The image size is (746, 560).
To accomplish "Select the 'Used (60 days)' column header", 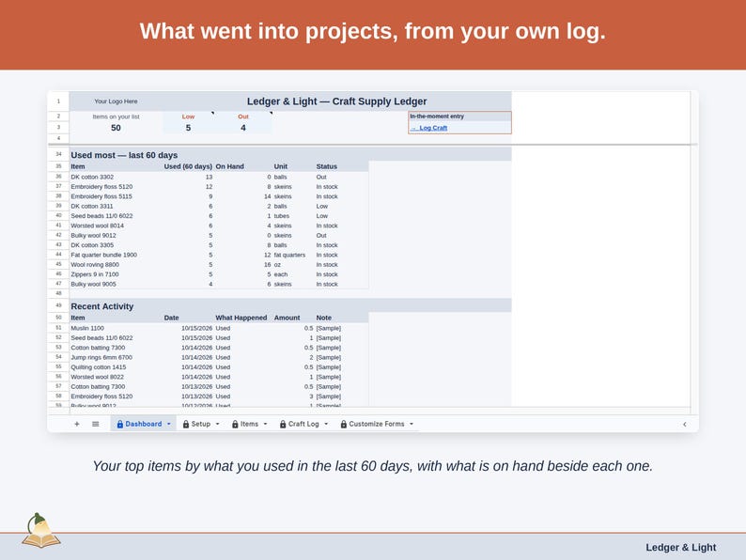I will (x=188, y=166).
